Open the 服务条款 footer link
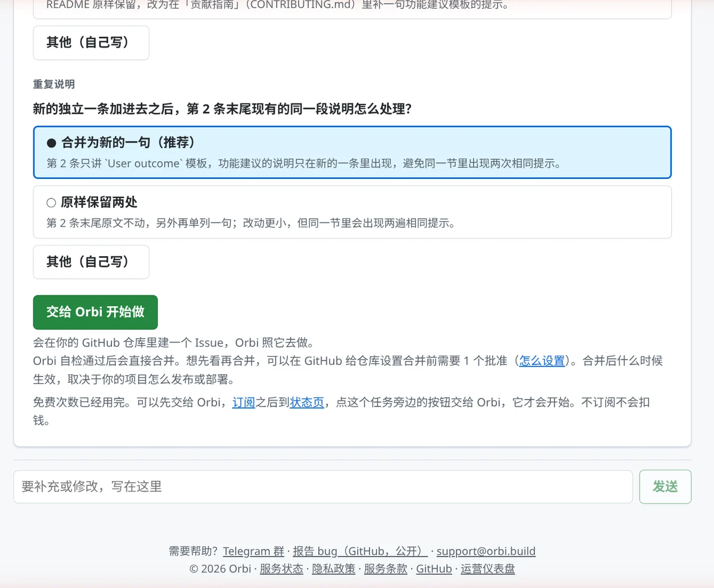This screenshot has width=714, height=588. coord(386,569)
